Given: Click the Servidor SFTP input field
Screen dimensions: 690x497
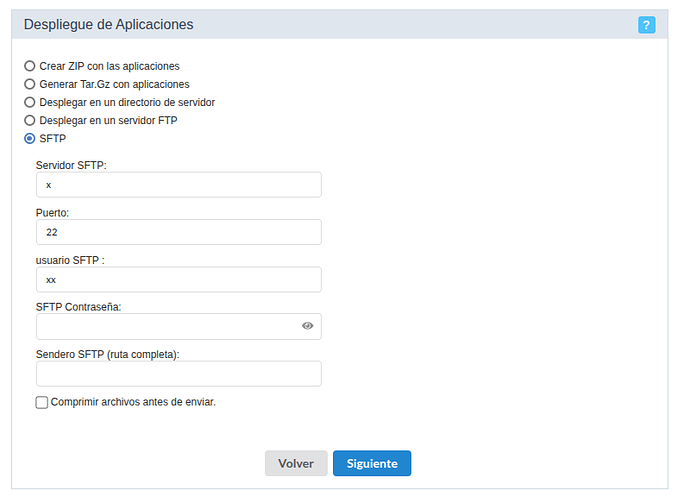Looking at the screenshot, I should pos(178,185).
